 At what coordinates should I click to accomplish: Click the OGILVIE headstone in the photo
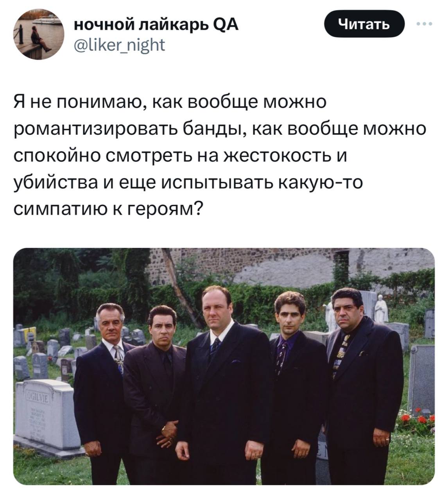44,415
